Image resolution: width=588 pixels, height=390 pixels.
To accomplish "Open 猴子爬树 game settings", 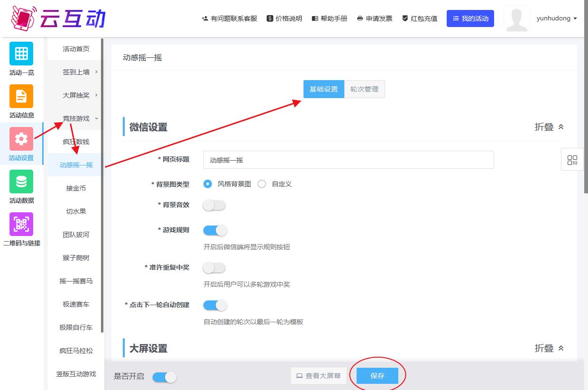I will 75,258.
